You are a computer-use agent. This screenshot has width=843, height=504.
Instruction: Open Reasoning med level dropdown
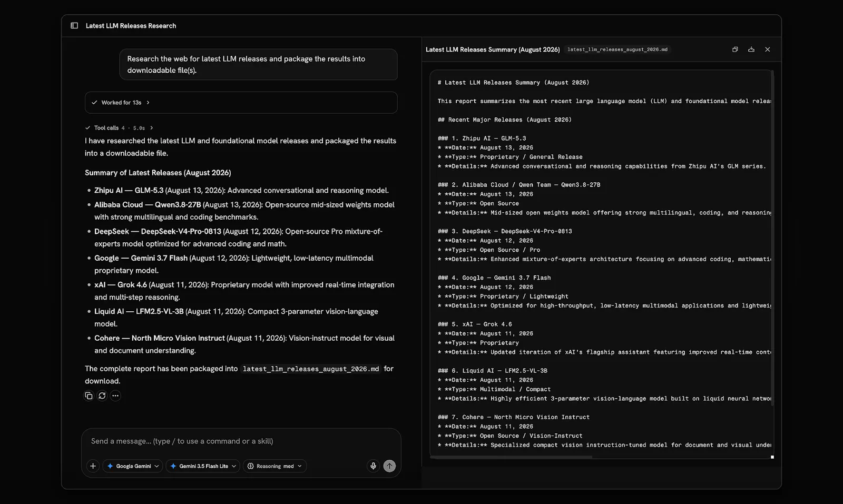tap(275, 466)
